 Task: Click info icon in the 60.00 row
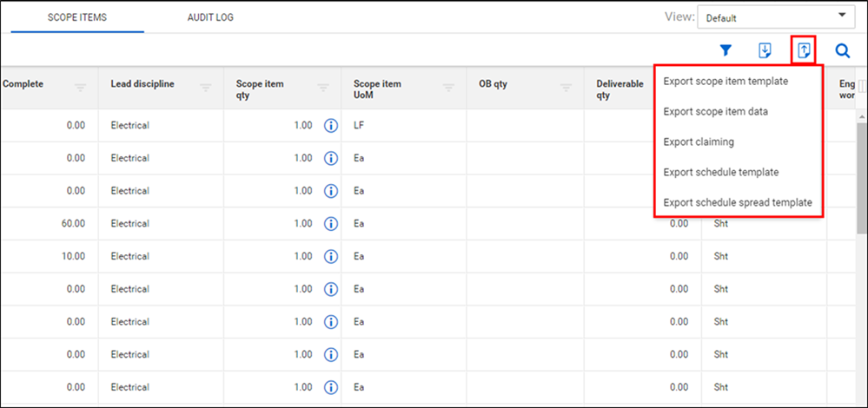[330, 223]
